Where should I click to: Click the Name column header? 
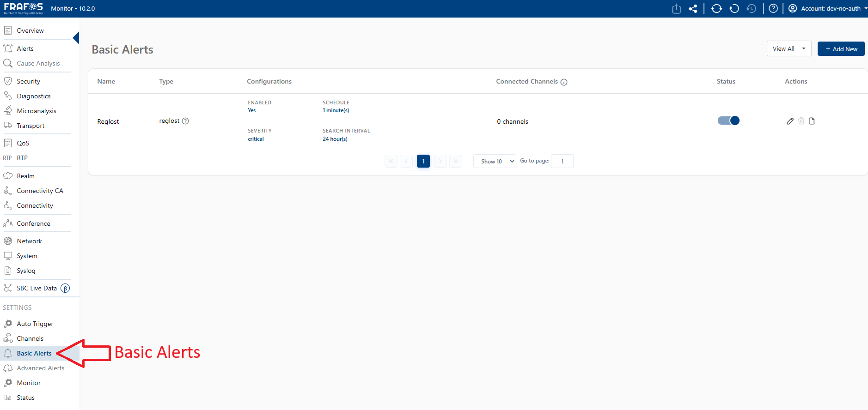tap(106, 81)
